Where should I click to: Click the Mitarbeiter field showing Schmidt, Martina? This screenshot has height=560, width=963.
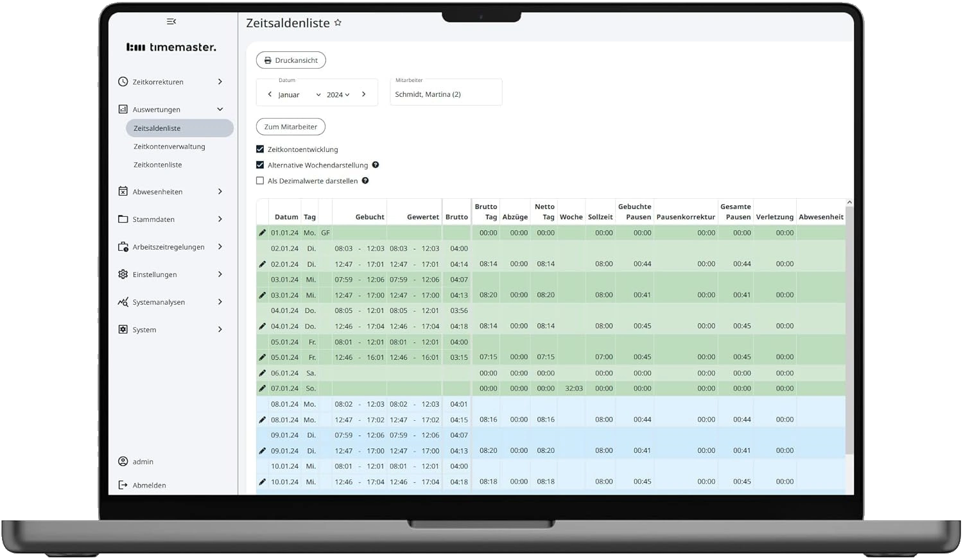446,94
